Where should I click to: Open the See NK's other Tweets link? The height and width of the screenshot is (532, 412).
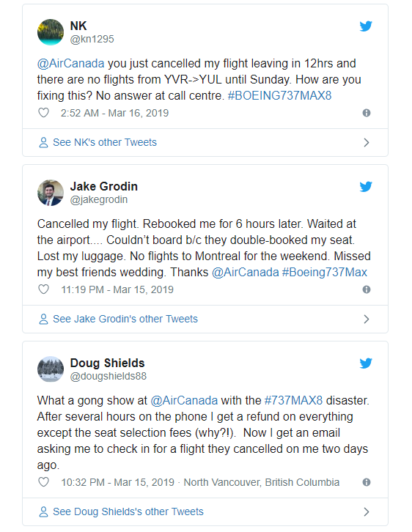pyautogui.click(x=105, y=142)
